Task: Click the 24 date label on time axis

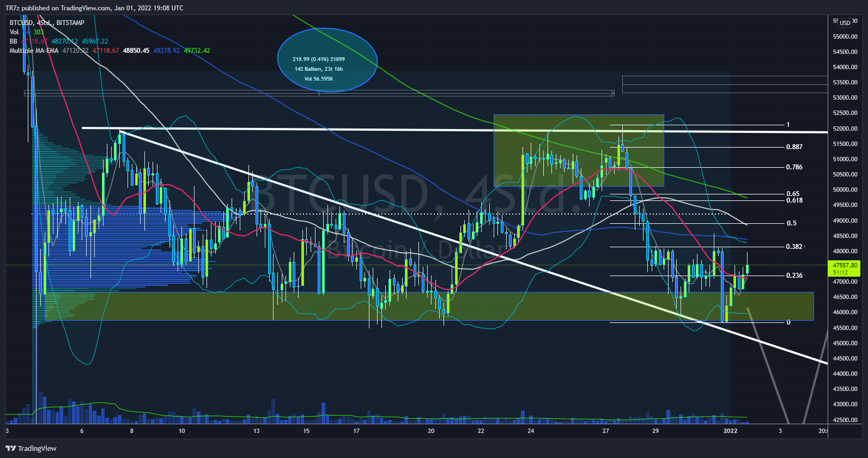Action: coord(531,431)
